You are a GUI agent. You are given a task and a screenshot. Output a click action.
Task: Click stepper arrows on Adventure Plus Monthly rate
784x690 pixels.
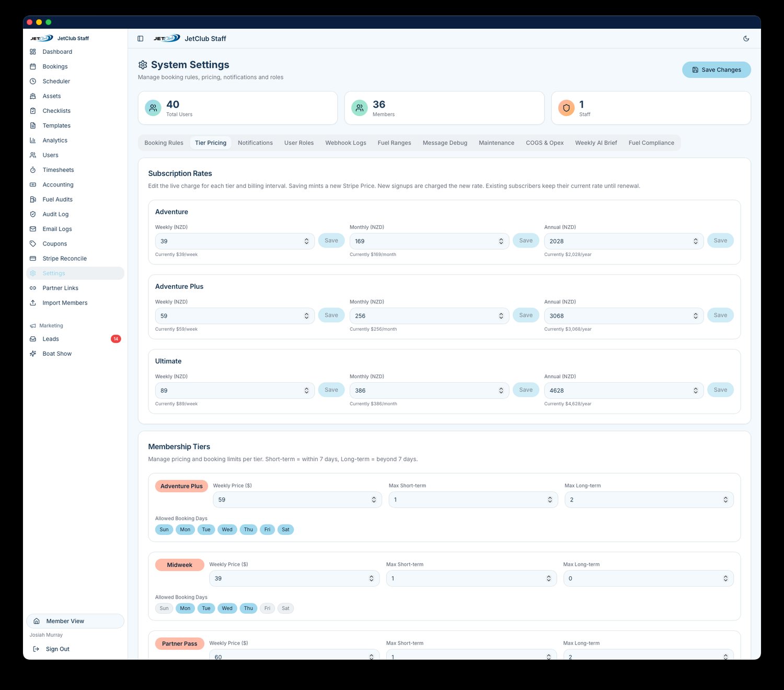point(501,316)
